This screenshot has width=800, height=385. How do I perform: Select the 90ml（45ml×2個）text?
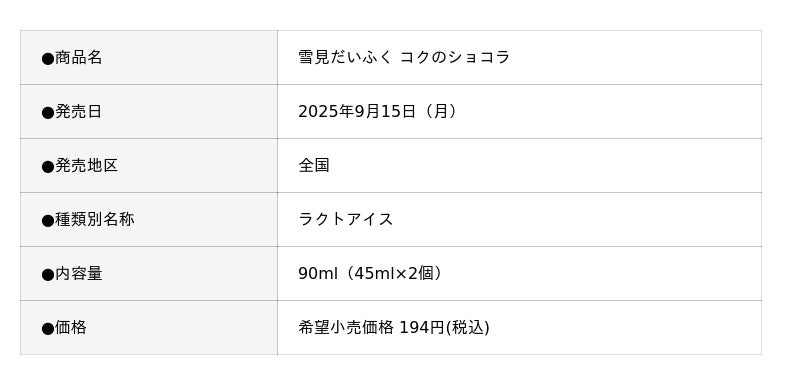click(x=372, y=274)
